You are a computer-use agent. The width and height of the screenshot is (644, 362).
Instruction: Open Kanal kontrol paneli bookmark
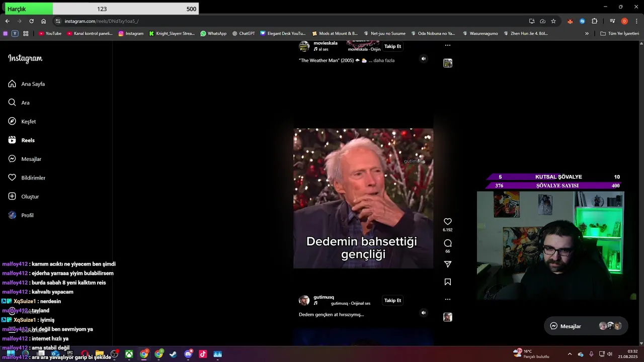pyautogui.click(x=90, y=34)
